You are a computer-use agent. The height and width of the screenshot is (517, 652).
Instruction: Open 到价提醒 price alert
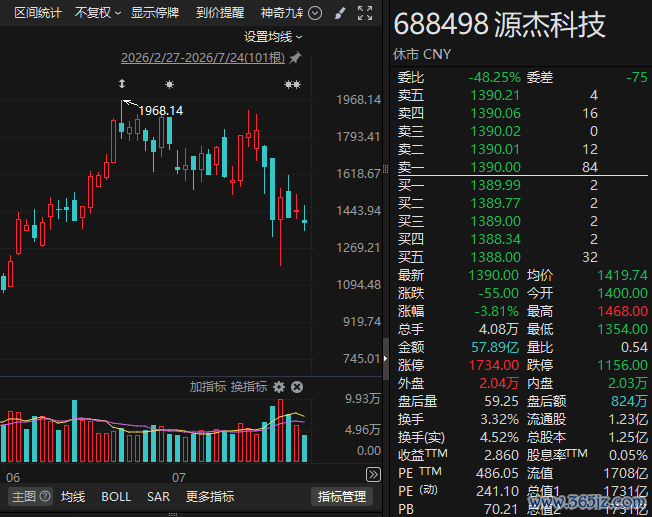click(220, 13)
